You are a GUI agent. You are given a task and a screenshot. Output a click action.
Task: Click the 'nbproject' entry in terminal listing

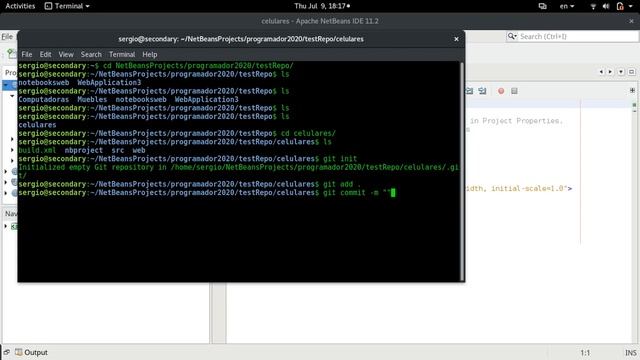tap(84, 150)
